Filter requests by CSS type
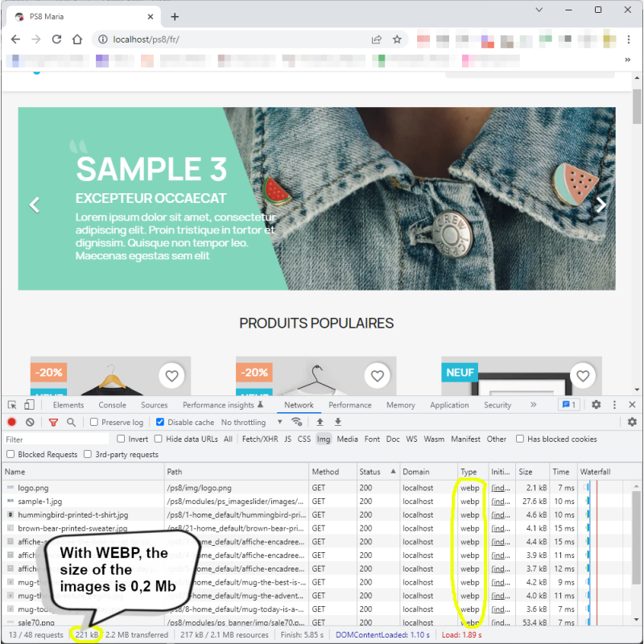644x644 pixels. click(304, 439)
